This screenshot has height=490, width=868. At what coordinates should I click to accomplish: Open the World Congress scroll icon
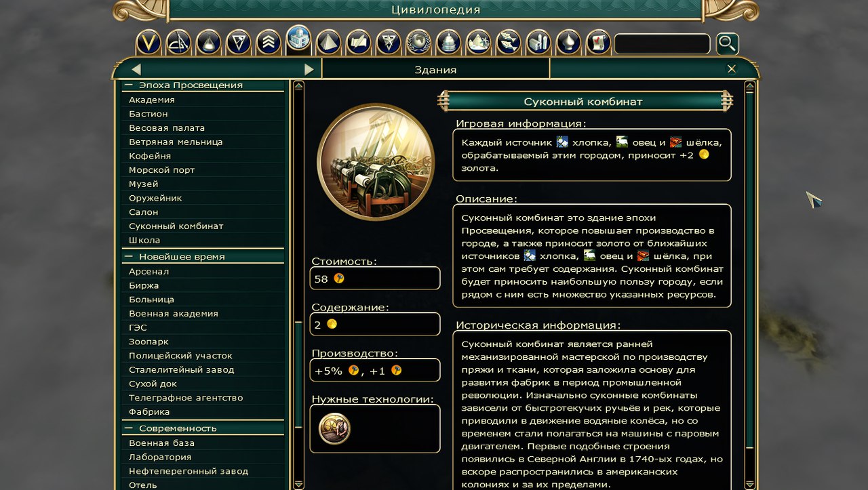[598, 43]
